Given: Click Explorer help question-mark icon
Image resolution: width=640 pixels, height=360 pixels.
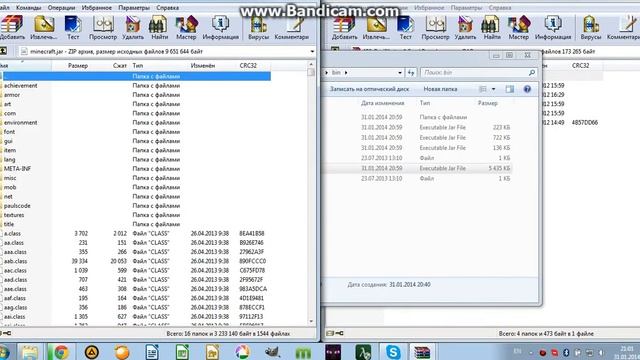Looking at the screenshot, I should [x=527, y=89].
